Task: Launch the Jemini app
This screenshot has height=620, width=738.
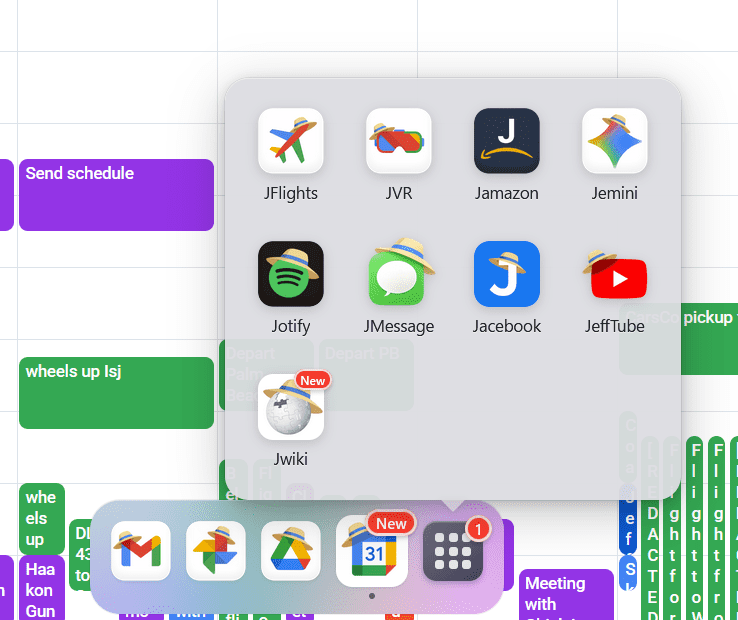Action: (615, 141)
